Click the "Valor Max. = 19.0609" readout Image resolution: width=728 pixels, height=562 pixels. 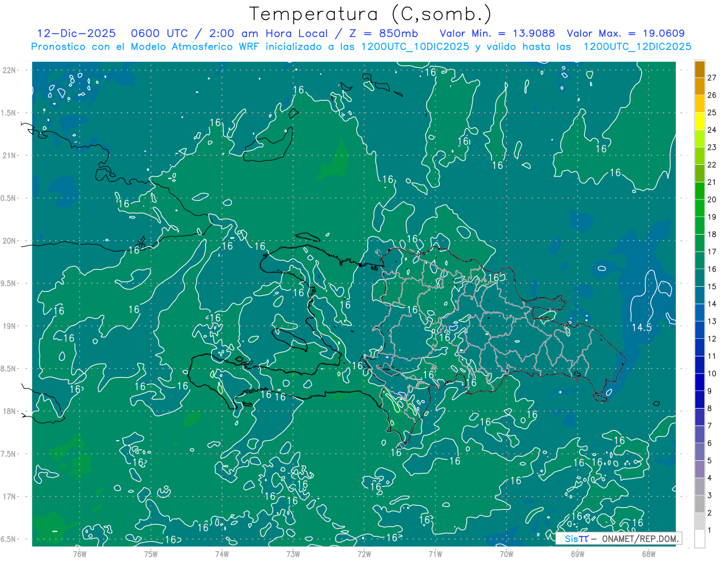(x=625, y=33)
